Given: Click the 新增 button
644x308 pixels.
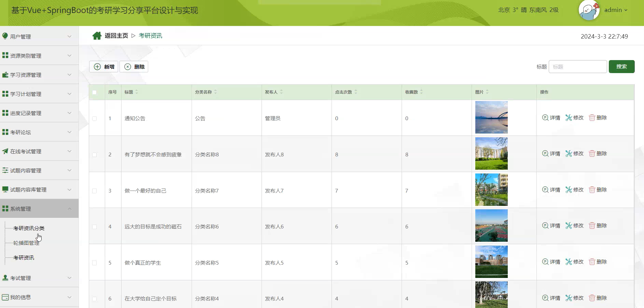Looking at the screenshot, I should [104, 67].
